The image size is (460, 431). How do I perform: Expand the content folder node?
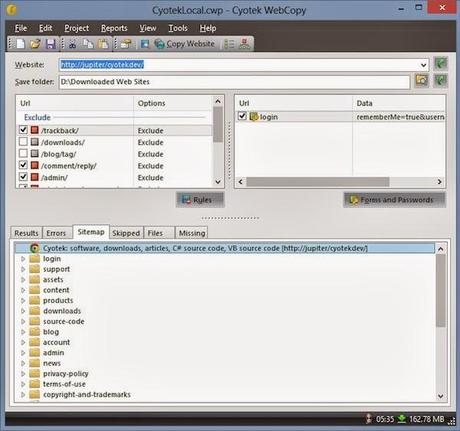pos(23,290)
